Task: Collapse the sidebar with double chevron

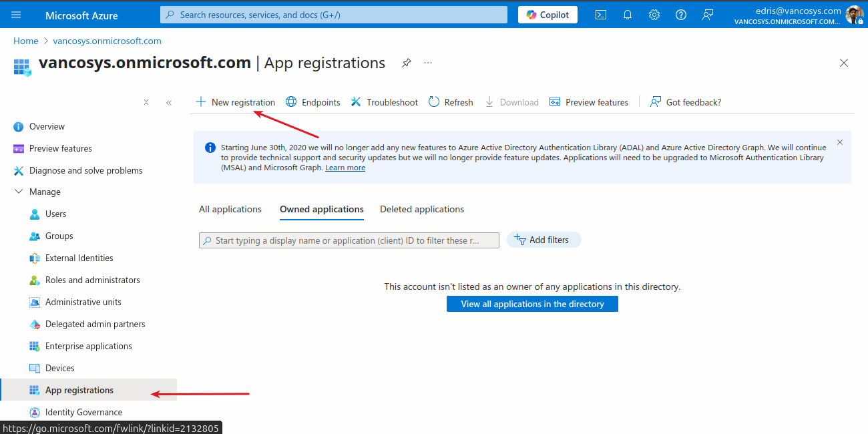Action: tap(169, 102)
